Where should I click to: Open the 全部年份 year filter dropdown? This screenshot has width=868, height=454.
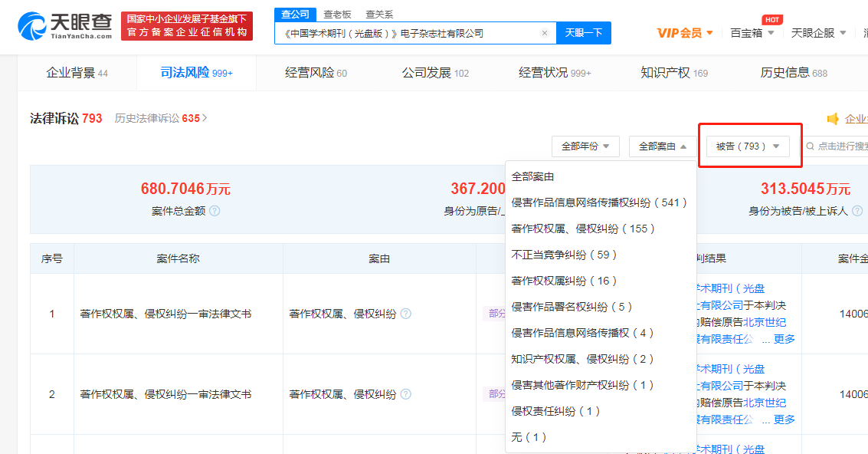585,146
